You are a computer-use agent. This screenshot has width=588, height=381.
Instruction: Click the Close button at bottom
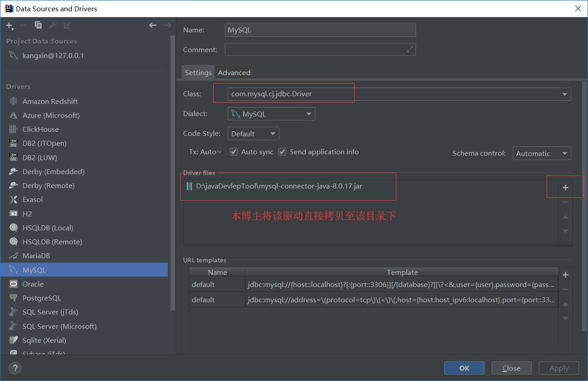[x=512, y=368]
